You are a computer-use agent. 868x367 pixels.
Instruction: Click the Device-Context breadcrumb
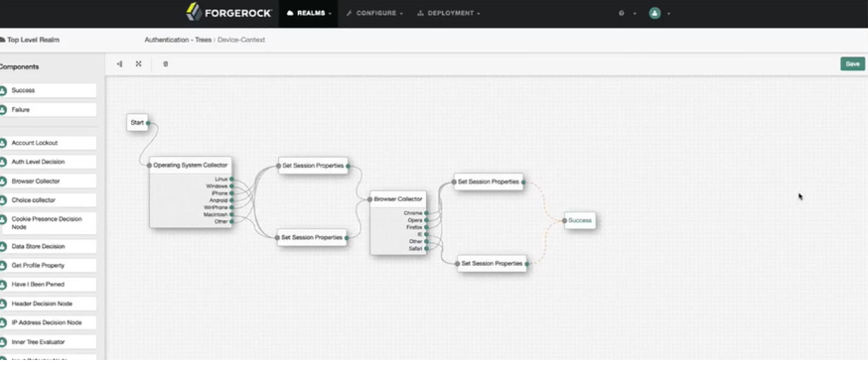coord(241,40)
